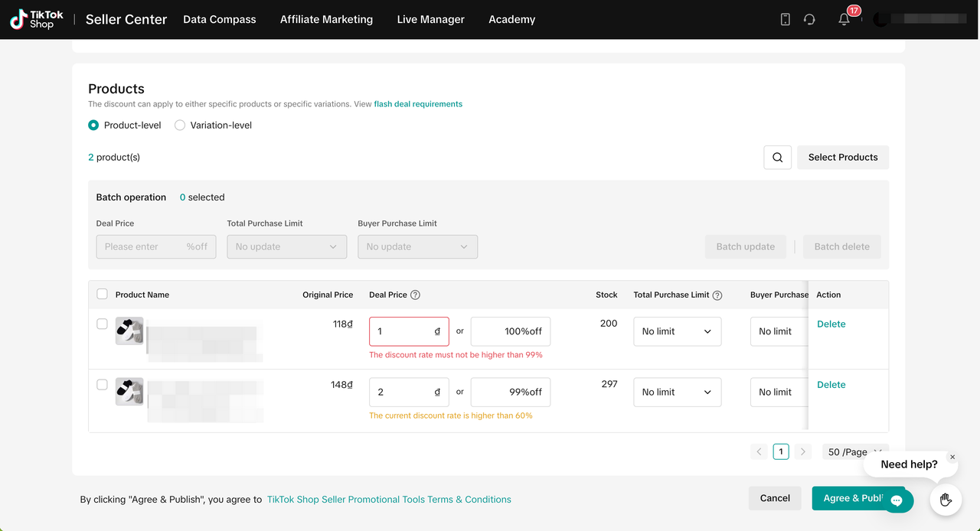The width and height of the screenshot is (980, 531).
Task: Expand Total Purchase Limit for second product
Action: point(677,392)
